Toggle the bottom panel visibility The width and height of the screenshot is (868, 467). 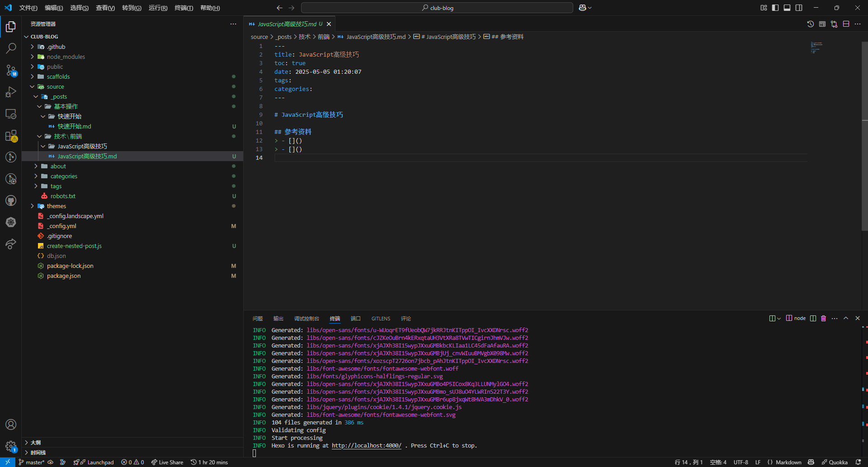click(x=787, y=8)
